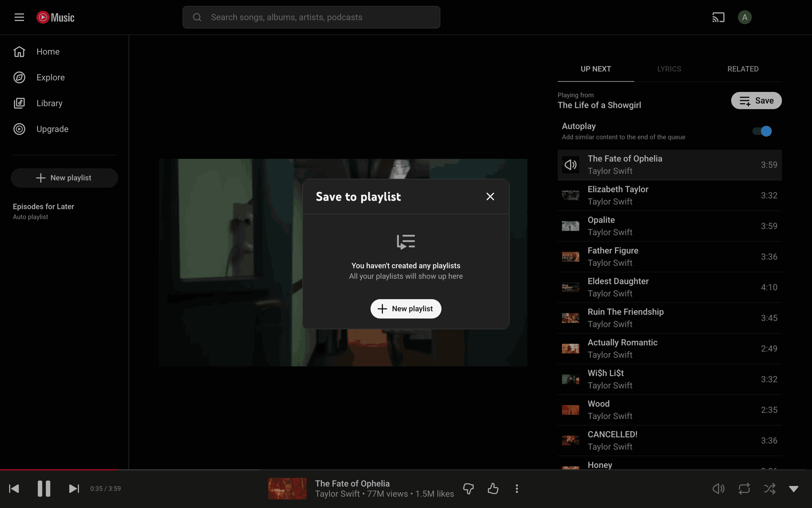Play Wood from the queue

[669, 410]
